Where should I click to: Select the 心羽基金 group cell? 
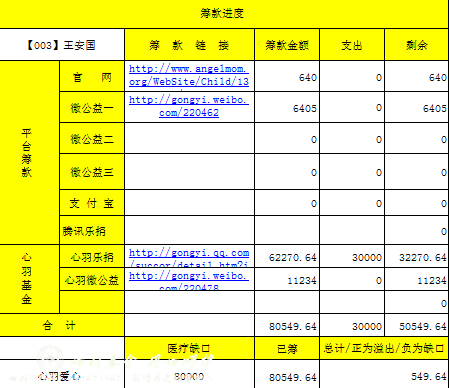pyautogui.click(x=29, y=279)
